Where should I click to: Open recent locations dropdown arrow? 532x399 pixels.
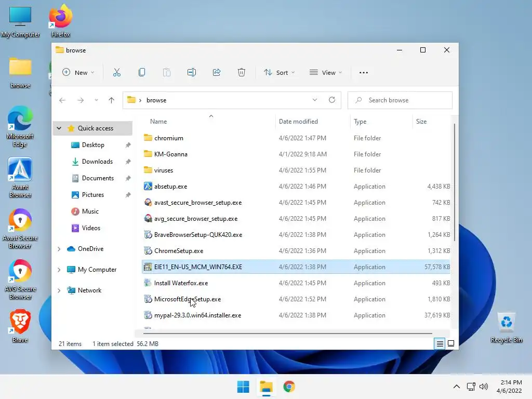(x=96, y=100)
